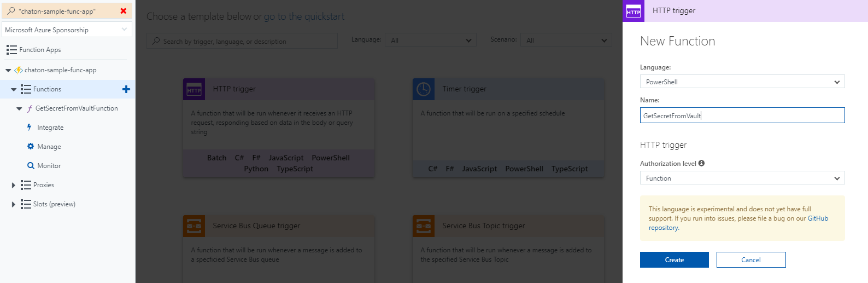Expand the Slots (preview) node

coord(14,204)
